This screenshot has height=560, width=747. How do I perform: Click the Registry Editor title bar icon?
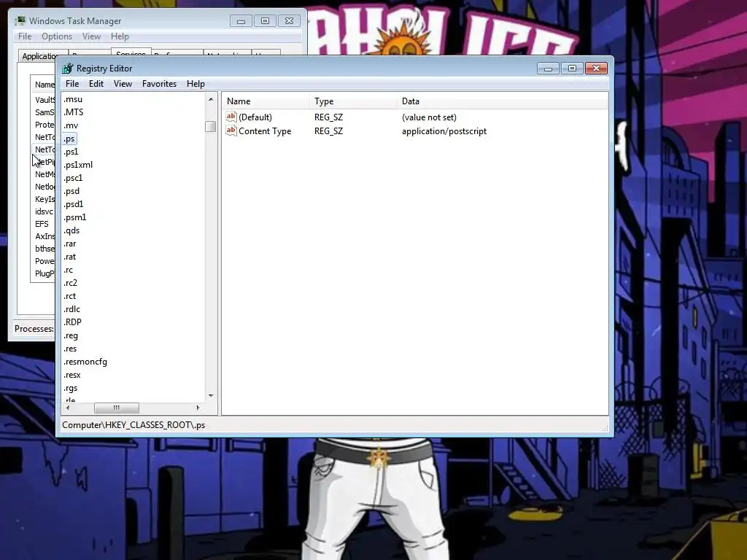(x=68, y=69)
